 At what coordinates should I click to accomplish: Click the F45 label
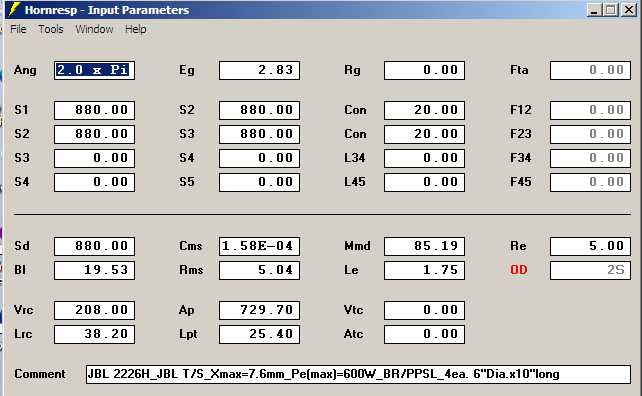click(x=521, y=182)
